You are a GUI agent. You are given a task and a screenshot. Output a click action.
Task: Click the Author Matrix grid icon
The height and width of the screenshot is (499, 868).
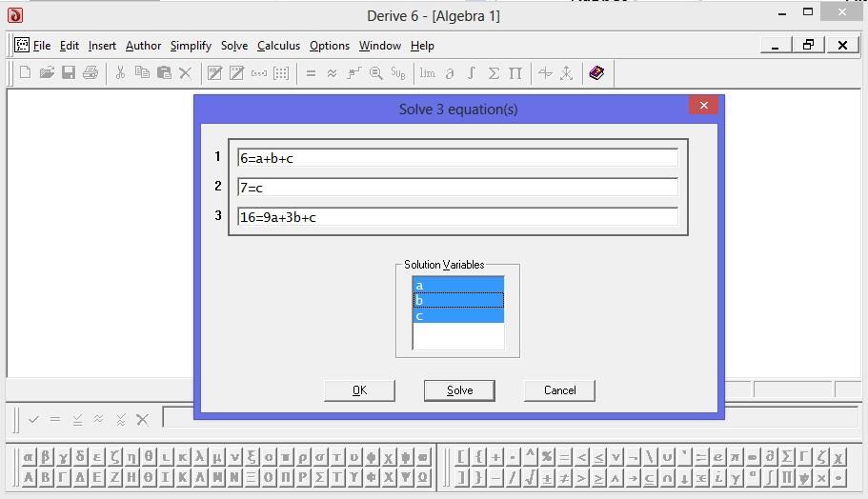point(281,72)
